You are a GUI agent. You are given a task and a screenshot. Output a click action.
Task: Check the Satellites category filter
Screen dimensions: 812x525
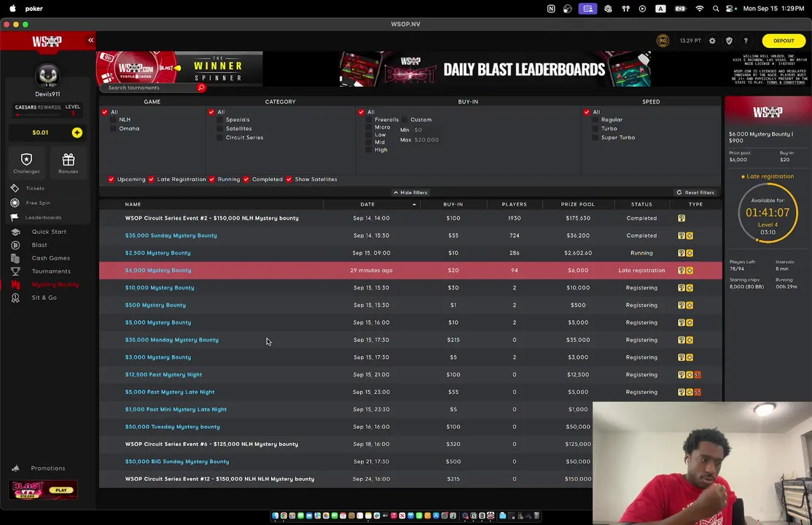coord(219,128)
